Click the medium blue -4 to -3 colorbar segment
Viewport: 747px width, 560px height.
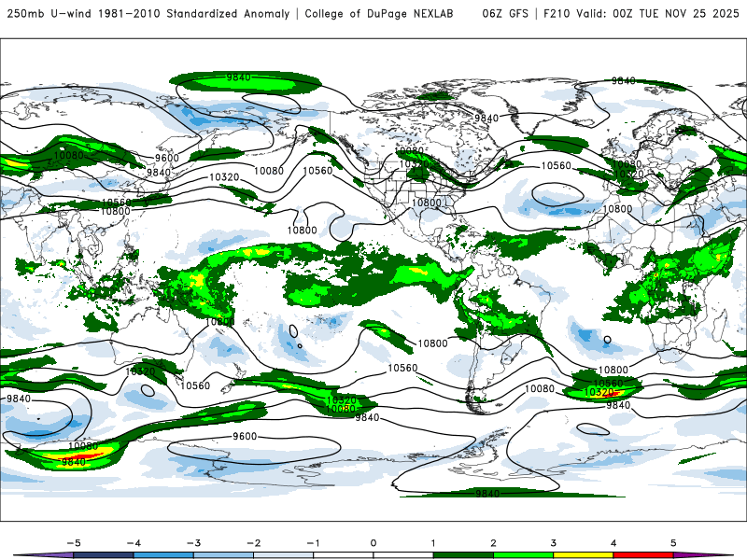tap(163, 555)
